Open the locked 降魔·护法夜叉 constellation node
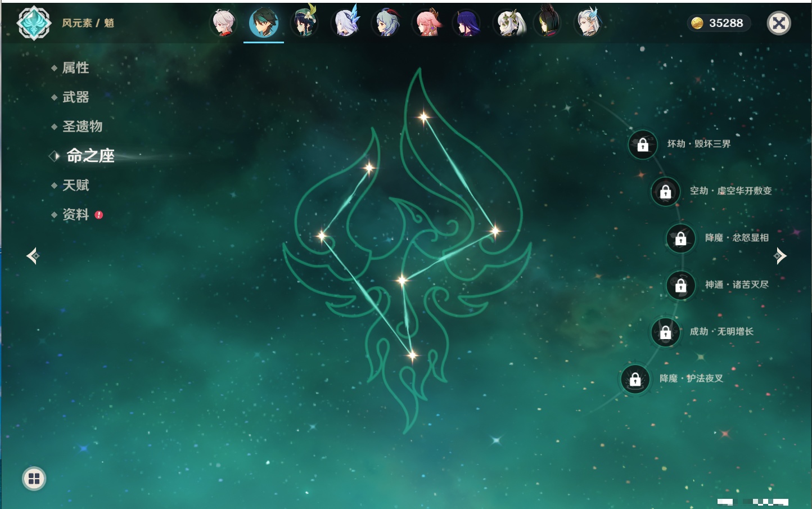The height and width of the screenshot is (509, 812). (x=635, y=379)
